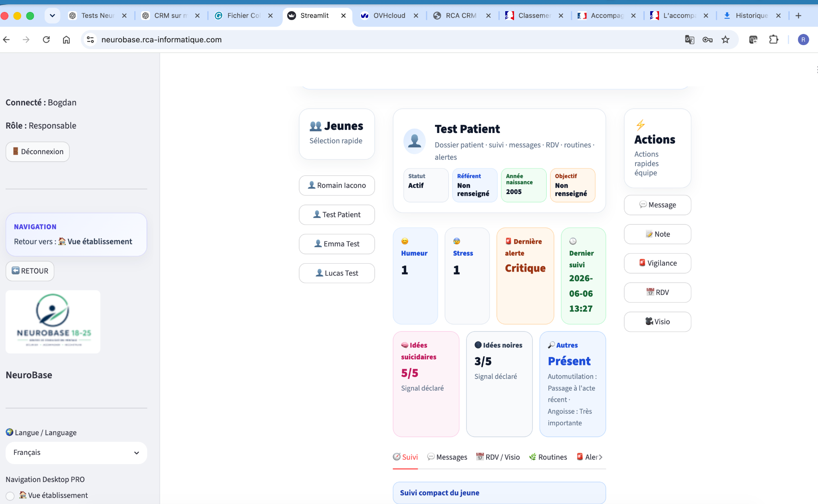
Task: Click the RDV action button
Action: pos(657,292)
